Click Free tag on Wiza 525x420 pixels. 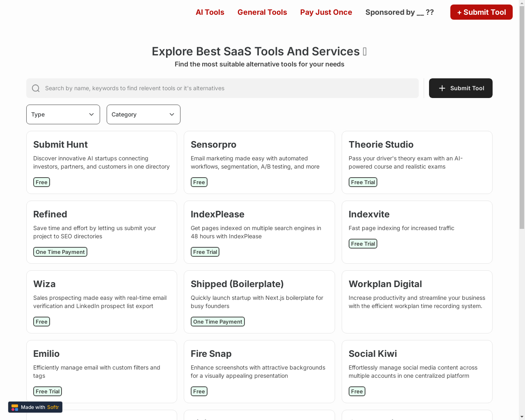41,322
